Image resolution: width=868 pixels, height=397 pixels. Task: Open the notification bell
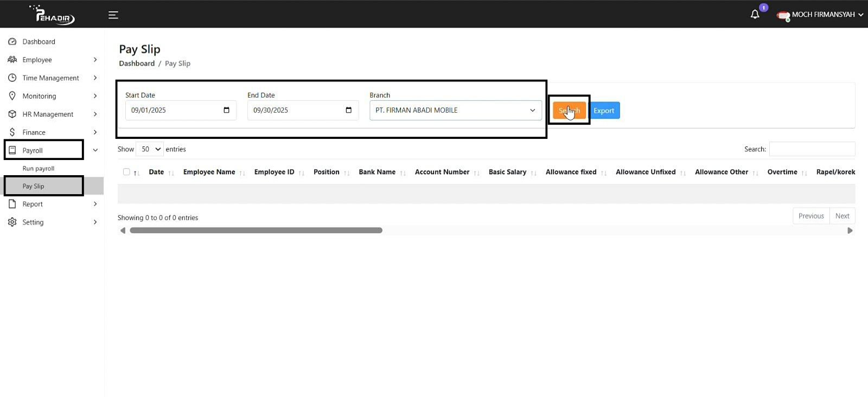click(x=755, y=15)
